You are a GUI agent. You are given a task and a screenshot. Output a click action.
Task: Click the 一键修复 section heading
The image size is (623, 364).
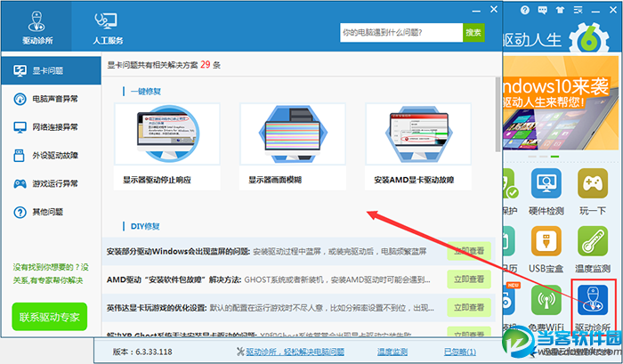[146, 92]
